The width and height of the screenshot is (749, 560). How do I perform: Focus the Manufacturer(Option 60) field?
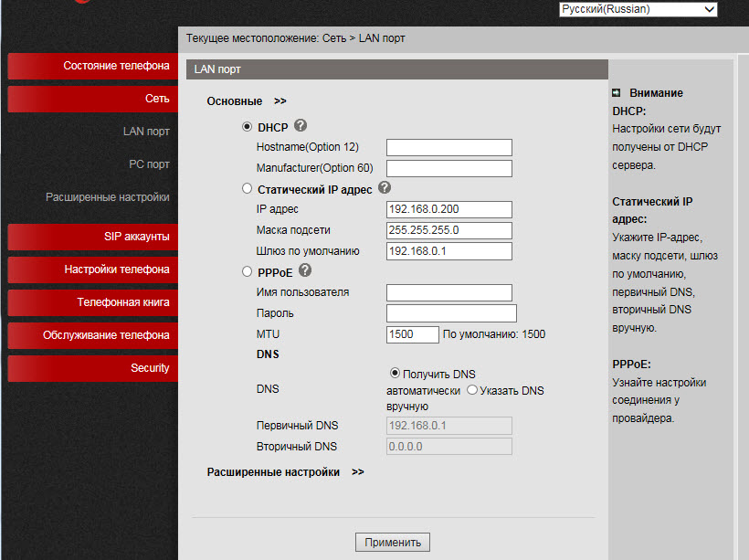click(x=449, y=169)
